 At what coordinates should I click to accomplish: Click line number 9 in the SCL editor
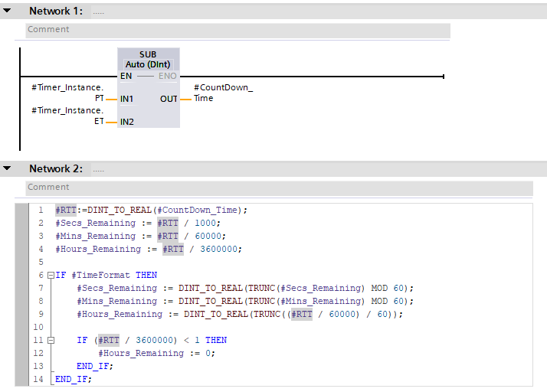(x=41, y=314)
